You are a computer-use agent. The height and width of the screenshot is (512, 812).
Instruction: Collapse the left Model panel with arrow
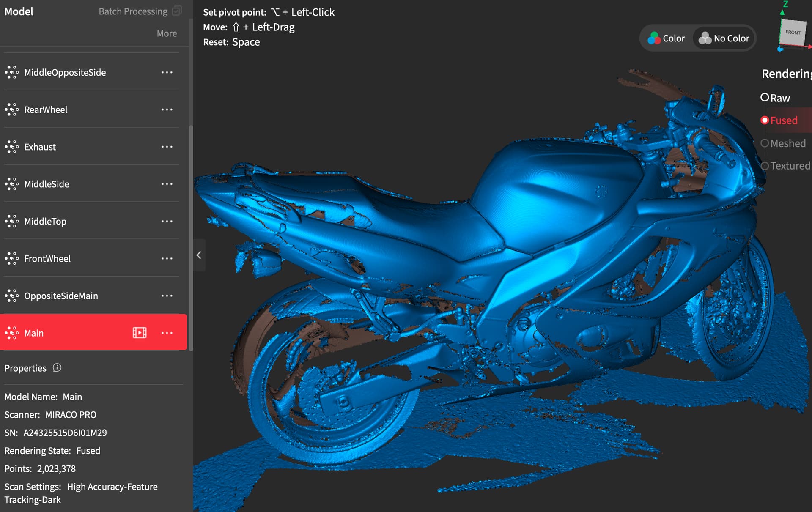[x=199, y=255]
